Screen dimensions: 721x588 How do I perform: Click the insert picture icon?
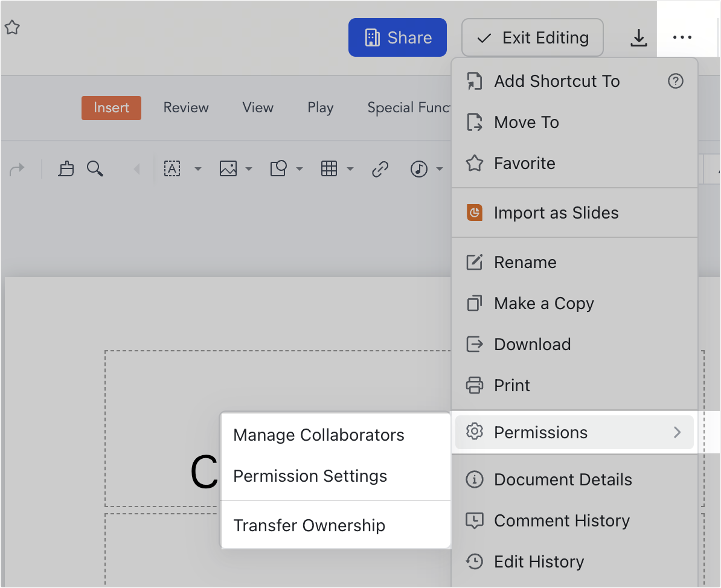pyautogui.click(x=228, y=168)
